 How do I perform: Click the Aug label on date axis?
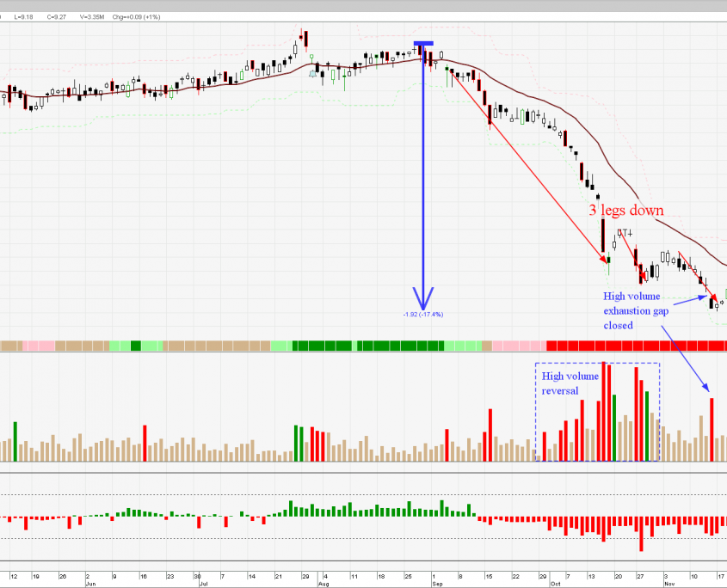coord(323,582)
